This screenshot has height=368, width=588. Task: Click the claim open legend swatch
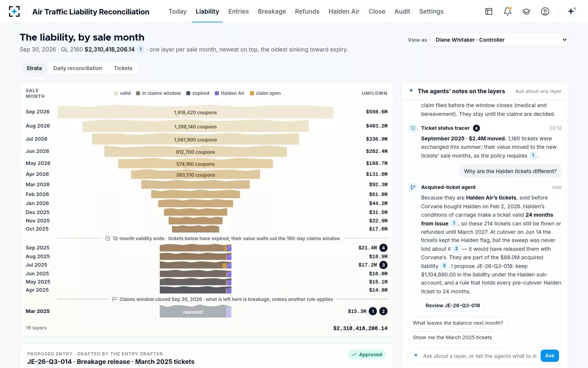252,93
